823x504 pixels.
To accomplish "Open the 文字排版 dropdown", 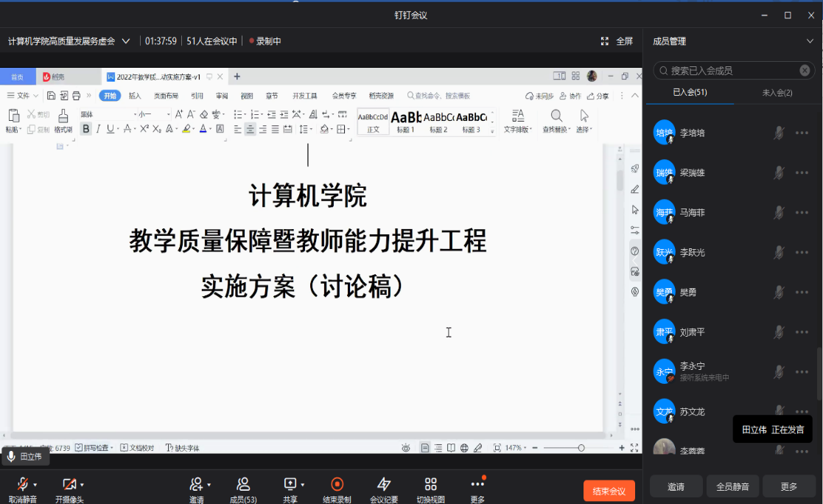I will 517,121.
